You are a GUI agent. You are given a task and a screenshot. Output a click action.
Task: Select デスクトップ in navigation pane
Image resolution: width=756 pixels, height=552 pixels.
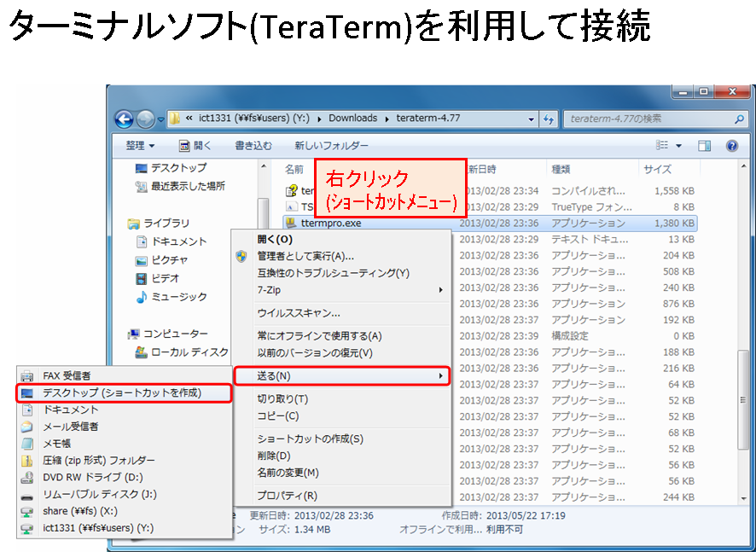(178, 168)
